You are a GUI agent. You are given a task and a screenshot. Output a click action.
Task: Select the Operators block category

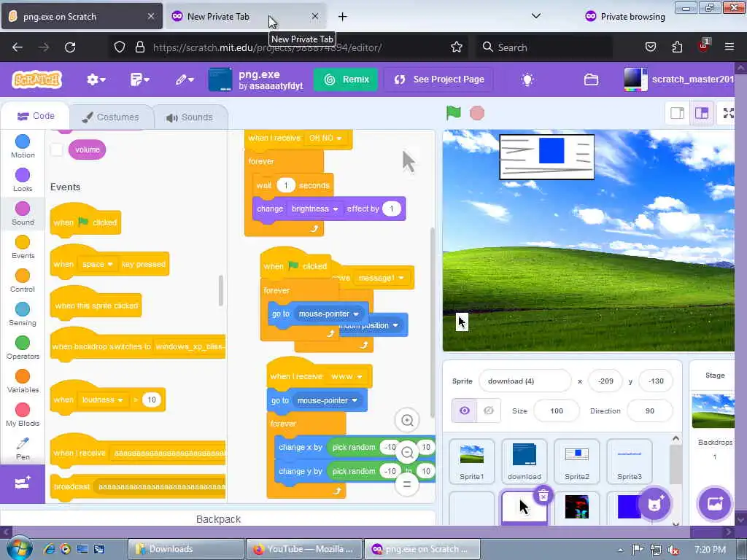23,348
